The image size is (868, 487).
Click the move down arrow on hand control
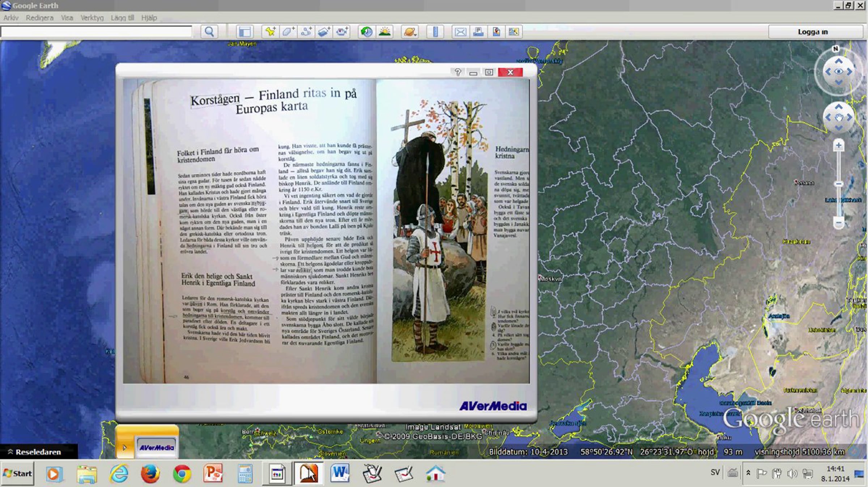tap(838, 128)
